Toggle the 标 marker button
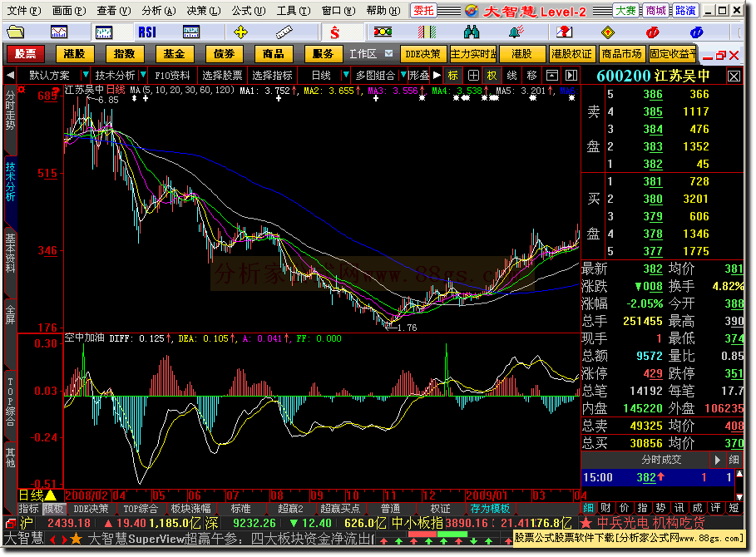This screenshot has height=557, width=756. (x=452, y=75)
